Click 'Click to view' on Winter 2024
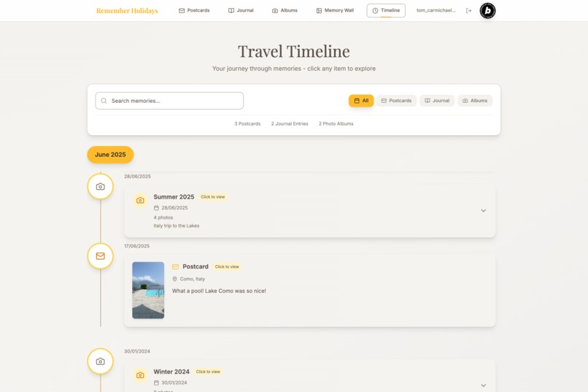Screen dimensions: 588x392 [x=208, y=372]
